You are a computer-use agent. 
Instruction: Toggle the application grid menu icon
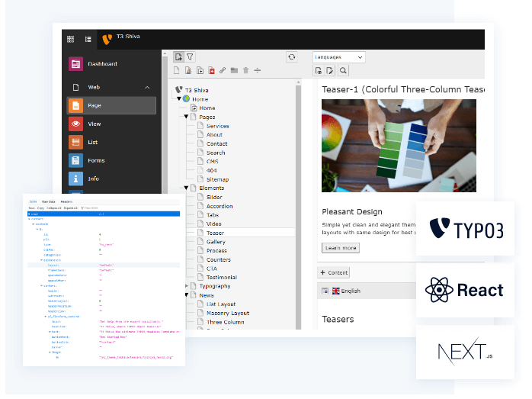point(71,39)
